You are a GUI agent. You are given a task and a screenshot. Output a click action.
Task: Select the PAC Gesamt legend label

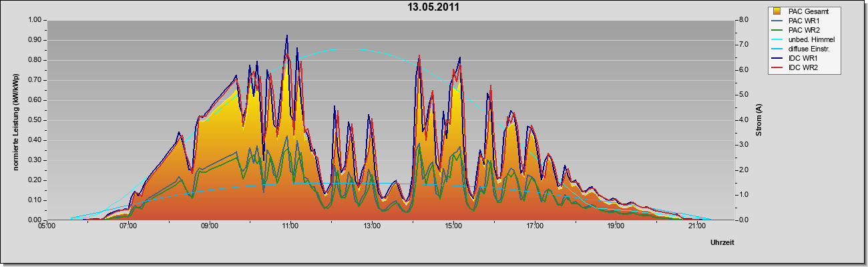810,11
